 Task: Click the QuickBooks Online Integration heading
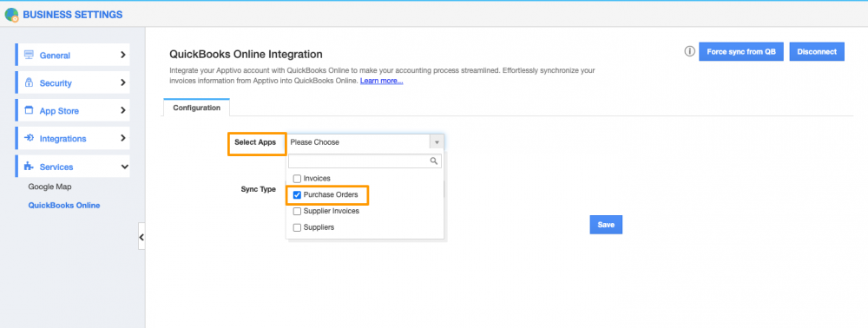pyautogui.click(x=246, y=54)
